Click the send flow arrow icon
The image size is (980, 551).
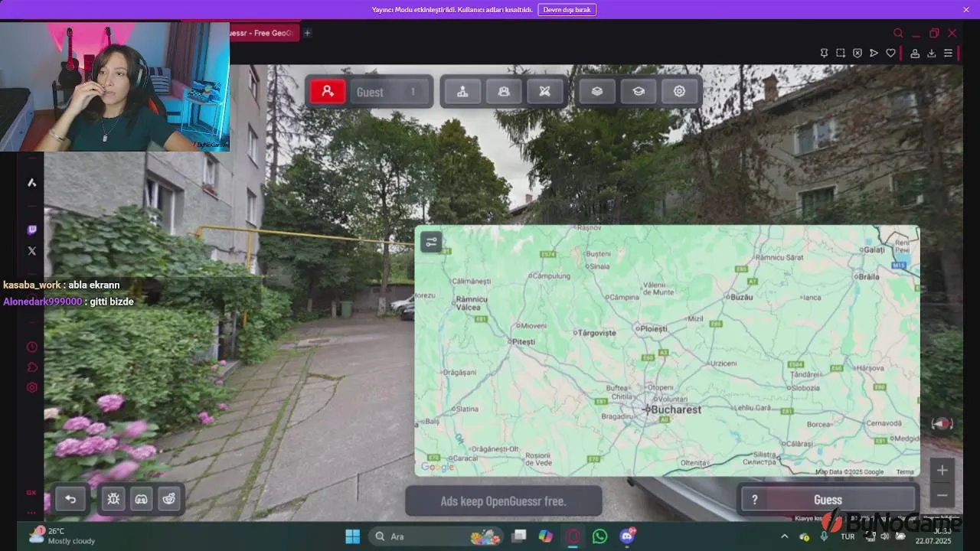(874, 53)
